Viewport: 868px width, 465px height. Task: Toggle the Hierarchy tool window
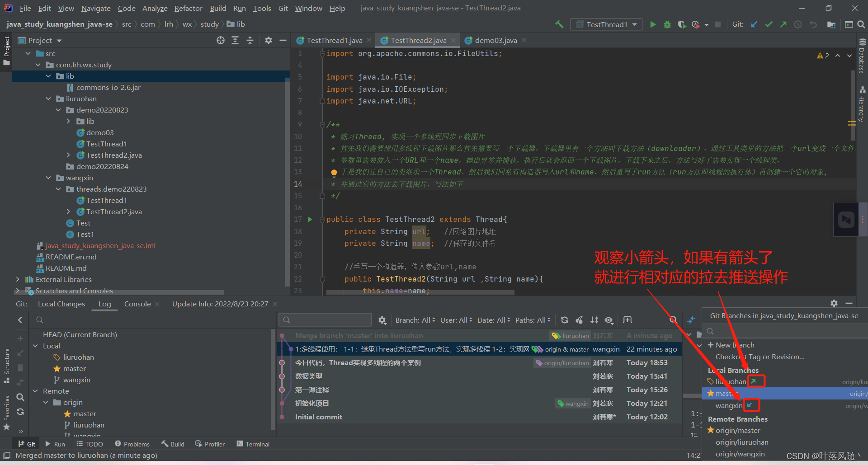(x=862, y=104)
